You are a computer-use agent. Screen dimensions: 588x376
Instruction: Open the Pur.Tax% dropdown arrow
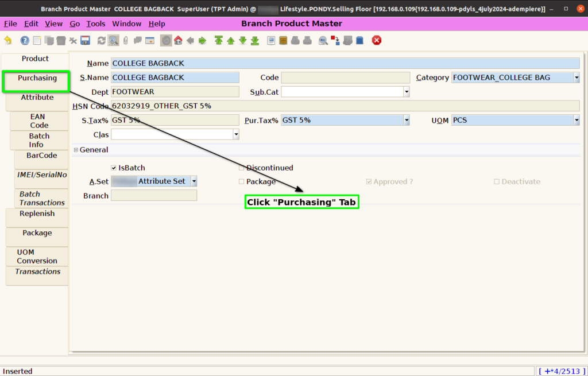click(x=406, y=121)
